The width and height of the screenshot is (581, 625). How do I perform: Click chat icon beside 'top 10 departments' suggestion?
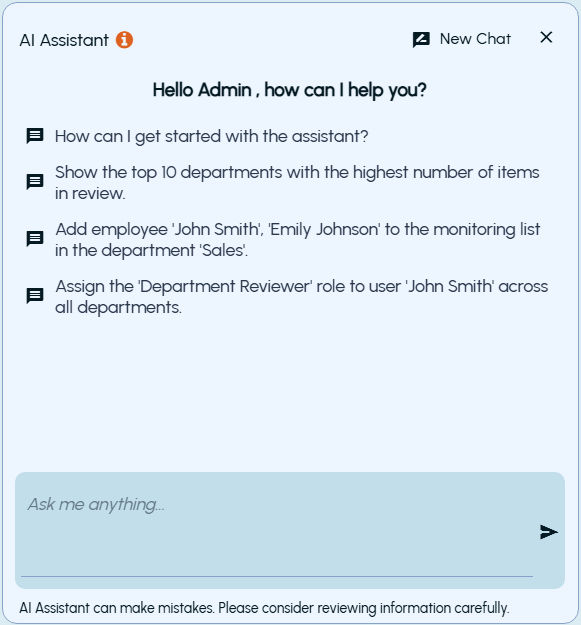pyautogui.click(x=35, y=182)
